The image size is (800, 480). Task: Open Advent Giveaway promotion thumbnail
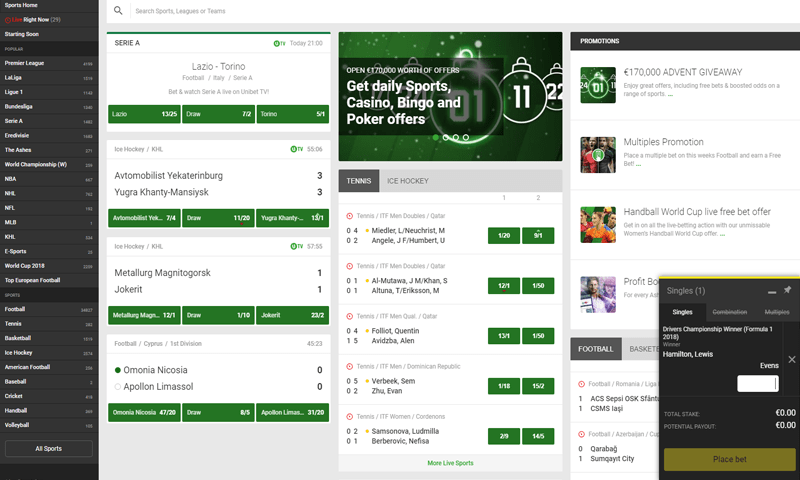coord(597,84)
